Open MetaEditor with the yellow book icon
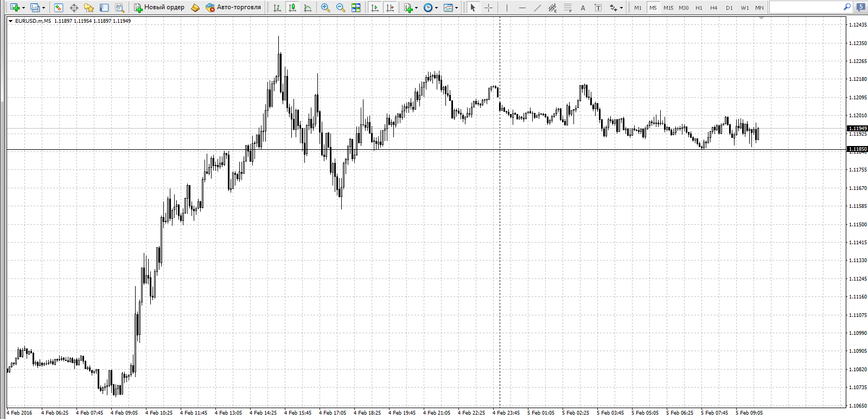868x419 pixels. [195, 8]
